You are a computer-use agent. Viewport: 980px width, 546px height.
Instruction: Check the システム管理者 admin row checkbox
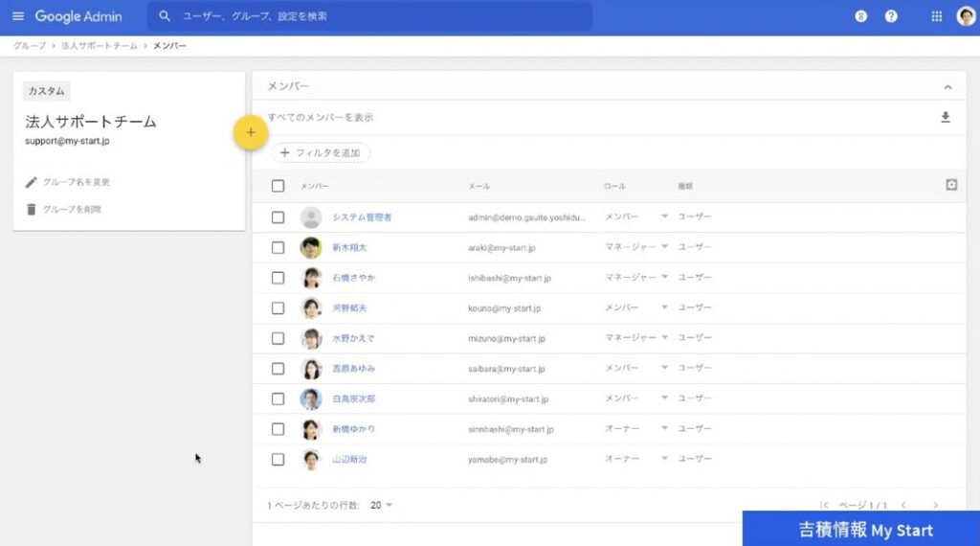[278, 217]
